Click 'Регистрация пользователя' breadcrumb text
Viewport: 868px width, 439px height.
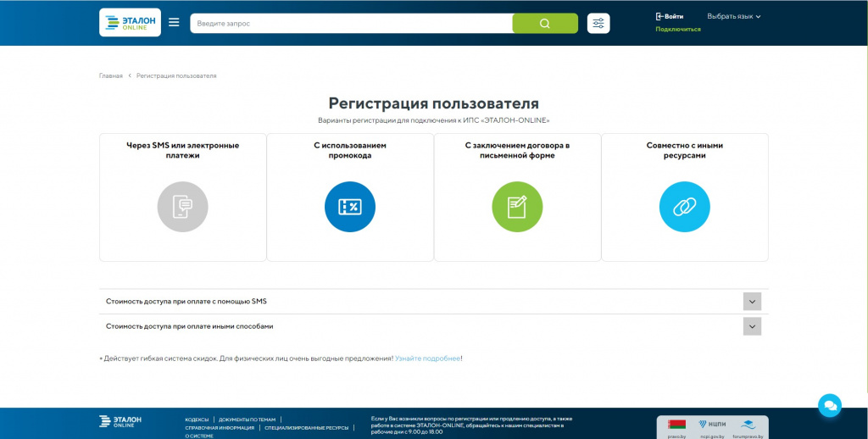[x=176, y=75]
